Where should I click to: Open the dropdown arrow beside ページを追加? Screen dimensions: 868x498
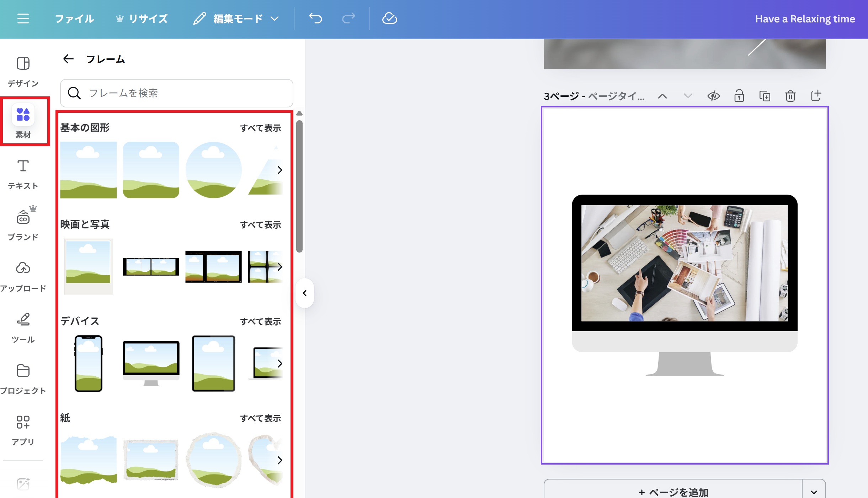(814, 492)
